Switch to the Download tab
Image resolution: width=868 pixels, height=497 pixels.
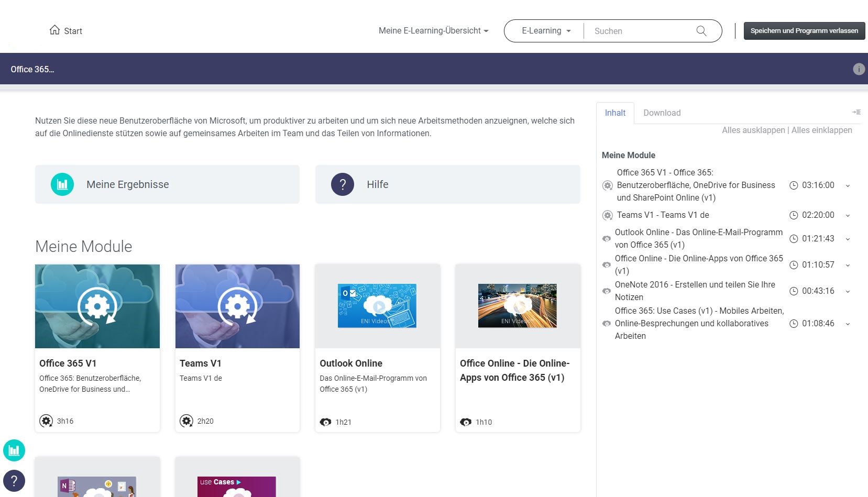pyautogui.click(x=662, y=113)
